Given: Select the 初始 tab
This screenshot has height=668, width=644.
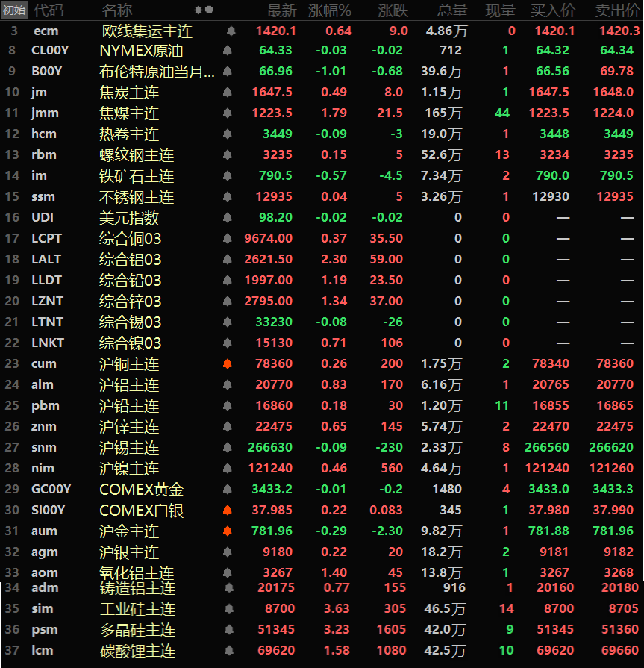Looking at the screenshot, I should click(14, 10).
